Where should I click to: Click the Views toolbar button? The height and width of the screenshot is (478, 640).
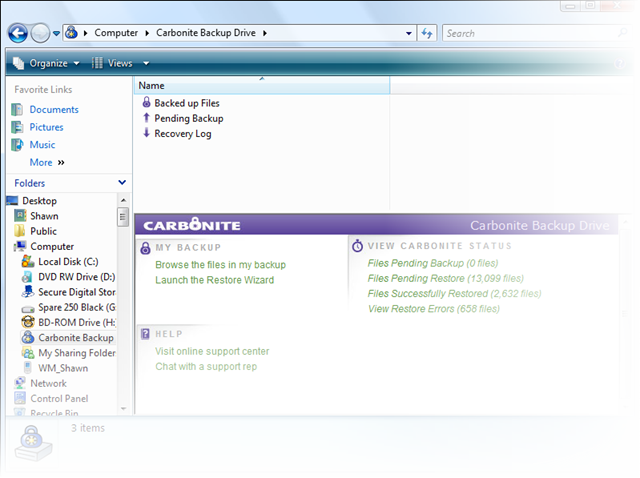(x=113, y=63)
